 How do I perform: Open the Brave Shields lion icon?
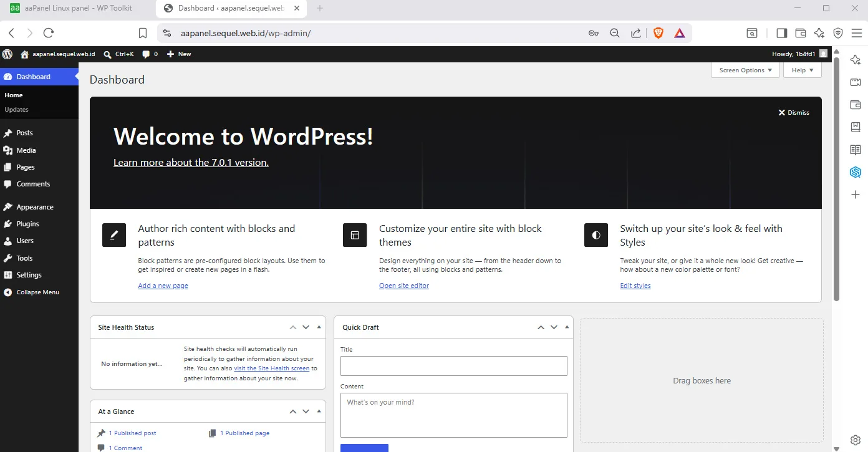pyautogui.click(x=658, y=33)
